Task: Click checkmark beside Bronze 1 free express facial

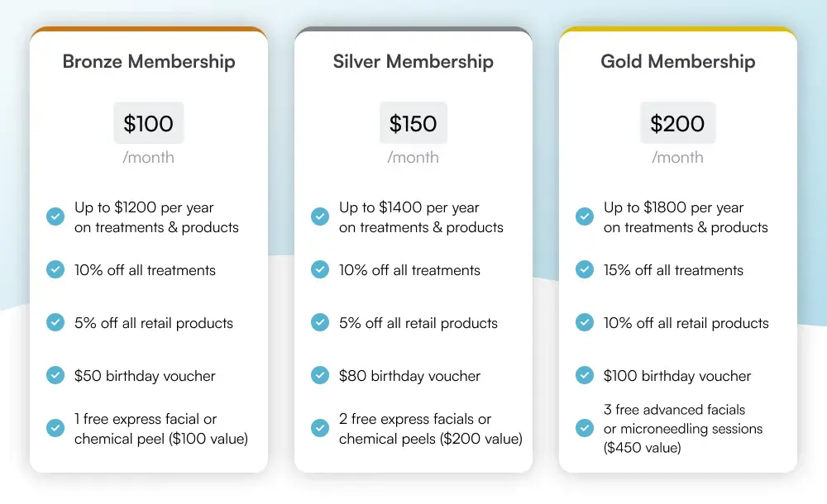Action: click(x=55, y=428)
